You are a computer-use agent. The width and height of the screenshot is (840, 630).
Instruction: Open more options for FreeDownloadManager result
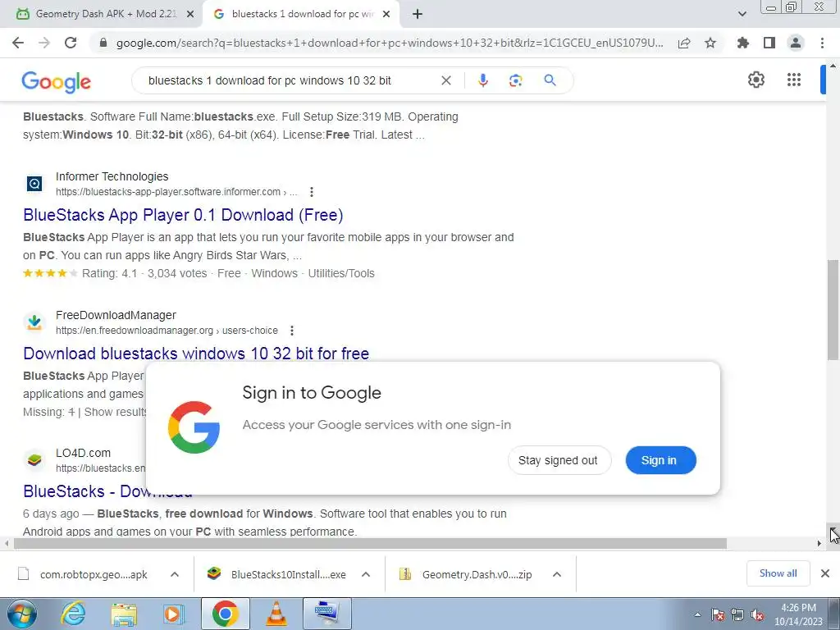point(292,331)
